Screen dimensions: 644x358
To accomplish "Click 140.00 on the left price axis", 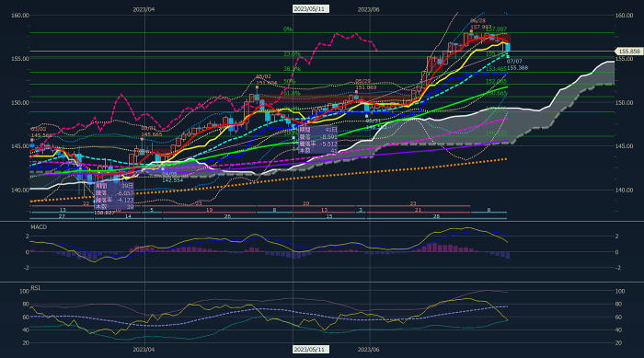I will [19, 190].
